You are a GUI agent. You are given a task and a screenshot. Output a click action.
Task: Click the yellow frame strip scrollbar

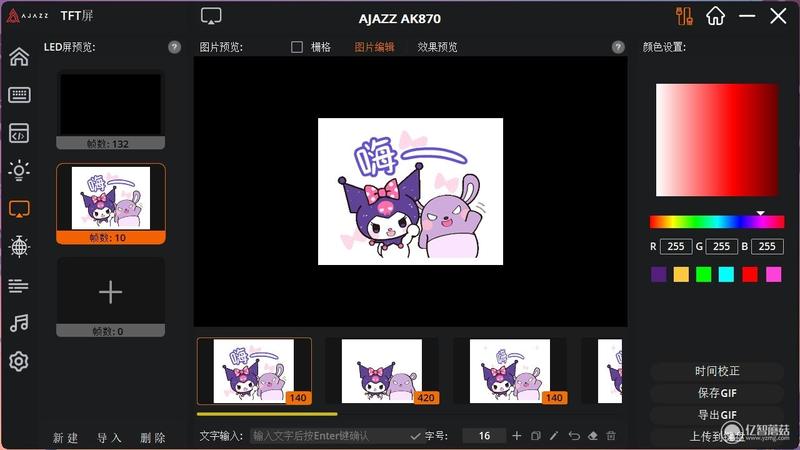tap(267, 414)
